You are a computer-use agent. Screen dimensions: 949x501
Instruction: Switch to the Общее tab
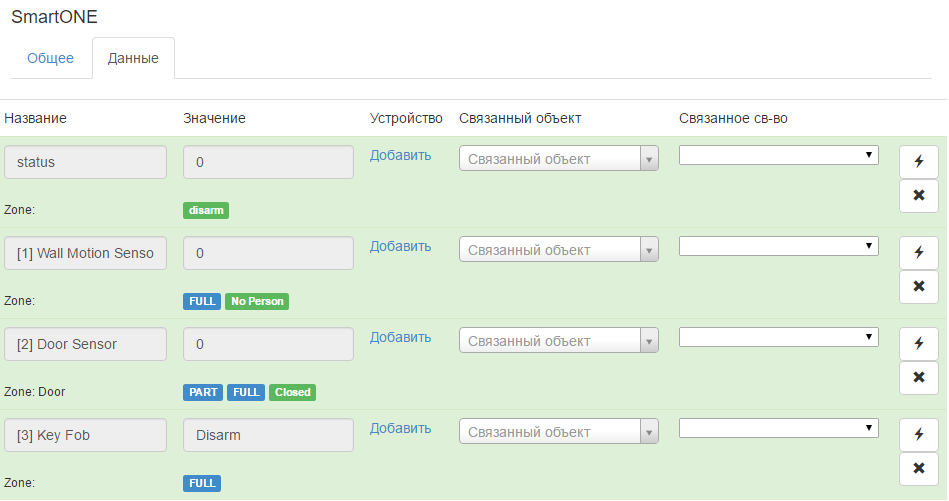[x=50, y=58]
